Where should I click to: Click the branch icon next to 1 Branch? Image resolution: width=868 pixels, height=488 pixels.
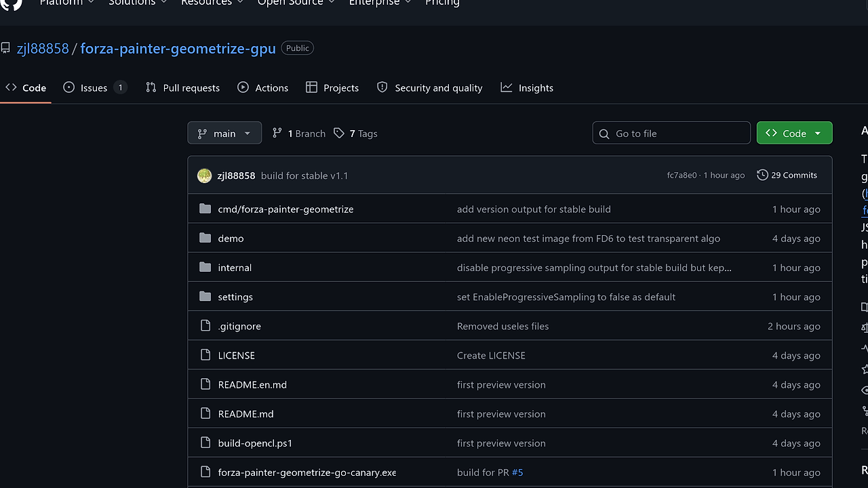(x=277, y=134)
